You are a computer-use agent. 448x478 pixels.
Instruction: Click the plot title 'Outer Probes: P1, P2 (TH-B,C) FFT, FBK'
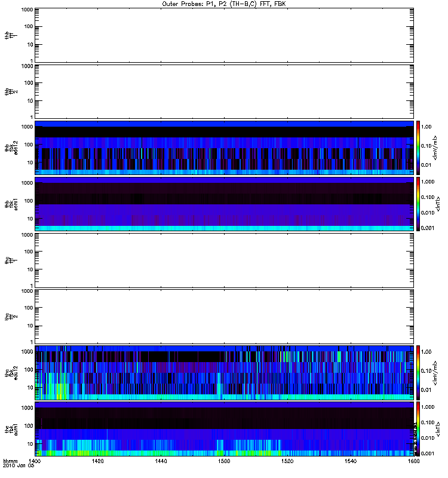[224, 4]
